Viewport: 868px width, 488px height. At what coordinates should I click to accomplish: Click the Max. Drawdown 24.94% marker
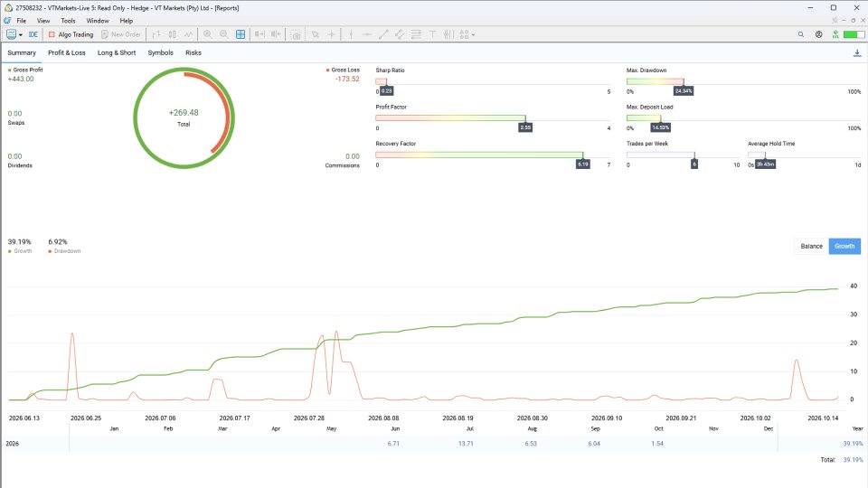[x=684, y=90]
